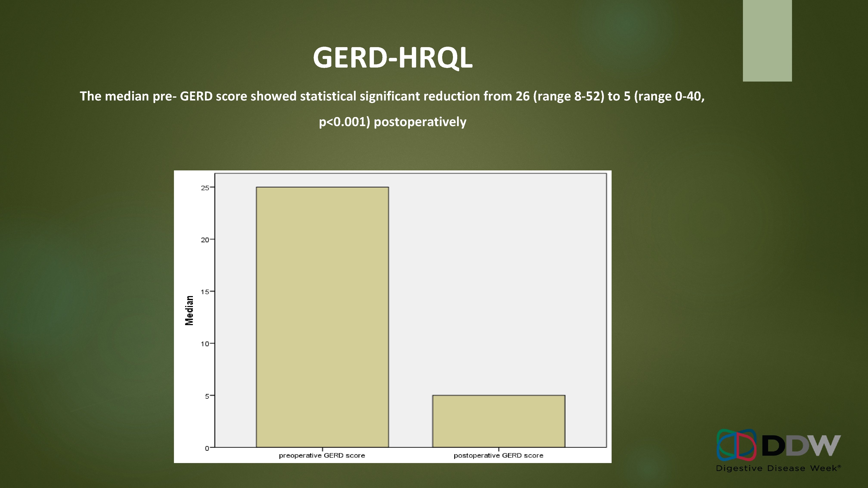Click the 25 tick label on y-axis
Image resolution: width=868 pixels, height=488 pixels.
click(205, 188)
